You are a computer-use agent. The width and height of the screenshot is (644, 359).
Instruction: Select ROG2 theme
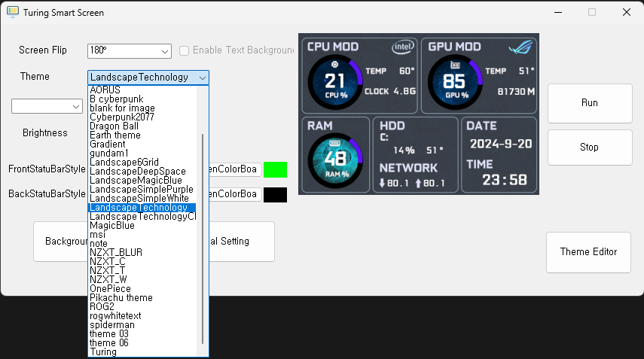point(142,306)
